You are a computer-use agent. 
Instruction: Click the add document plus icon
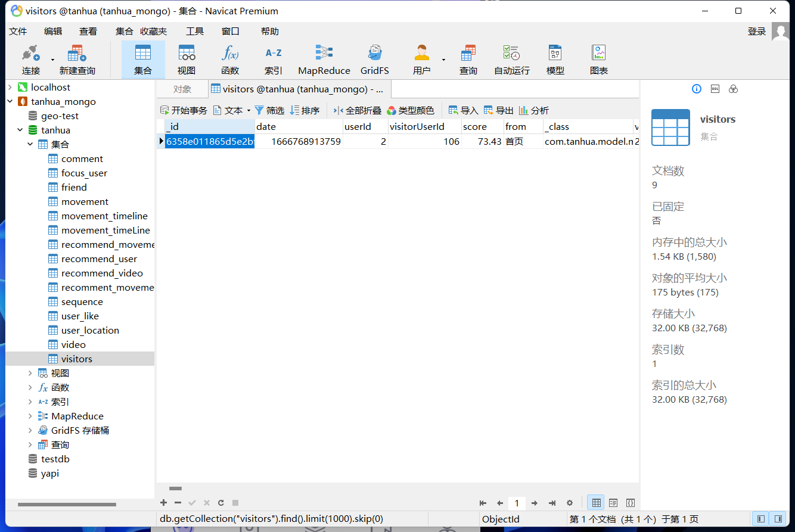pos(164,503)
